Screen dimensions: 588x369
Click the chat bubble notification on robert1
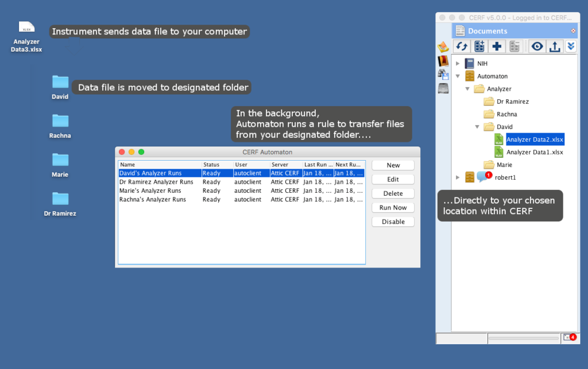click(484, 176)
